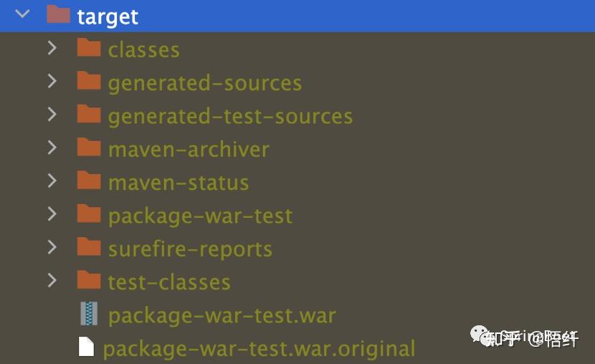Collapse the target folder
The image size is (595, 364).
(x=22, y=14)
